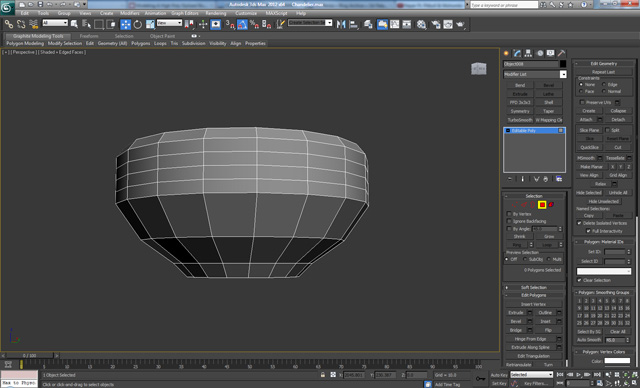Select Vertex sub-object level icon
This screenshot has width=640, height=388.
pyautogui.click(x=514, y=205)
